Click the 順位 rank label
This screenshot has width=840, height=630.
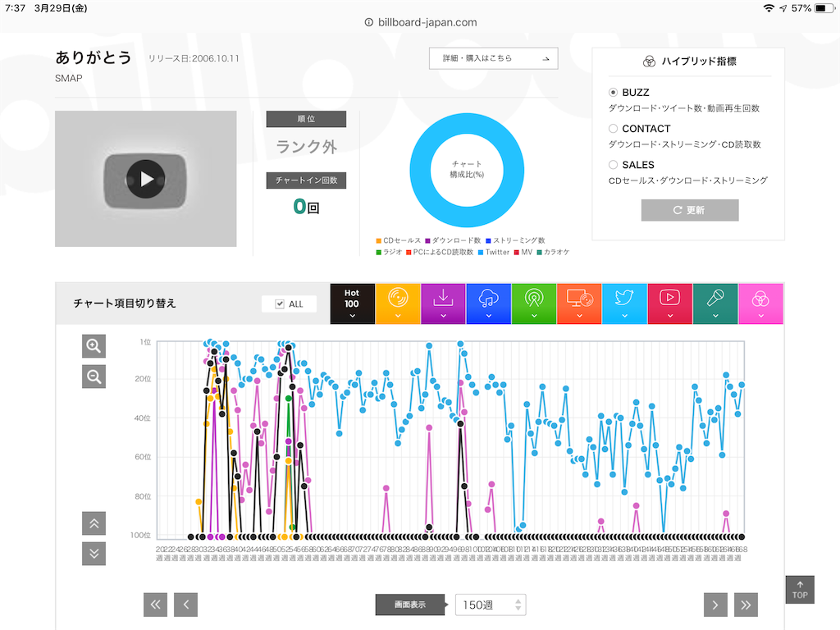coord(306,119)
